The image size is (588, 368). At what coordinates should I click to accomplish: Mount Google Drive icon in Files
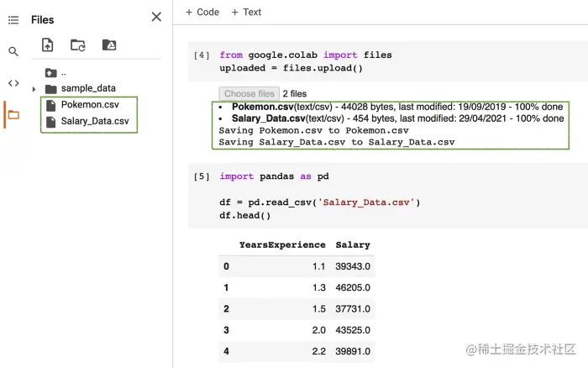tap(108, 45)
